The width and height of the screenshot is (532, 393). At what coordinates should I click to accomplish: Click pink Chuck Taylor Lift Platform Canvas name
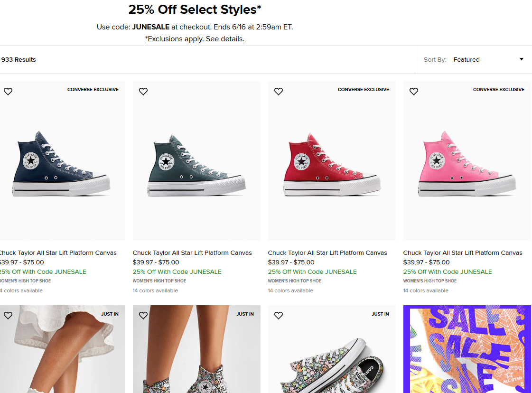(463, 253)
